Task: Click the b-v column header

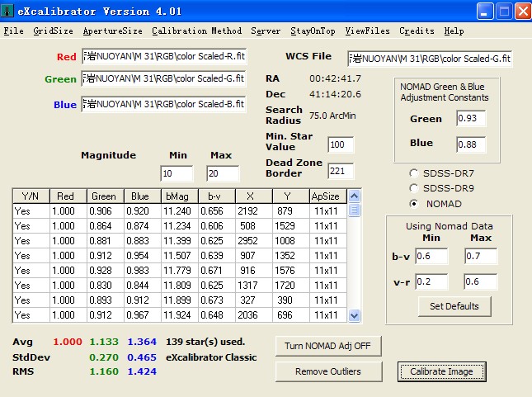Action: tap(217, 196)
